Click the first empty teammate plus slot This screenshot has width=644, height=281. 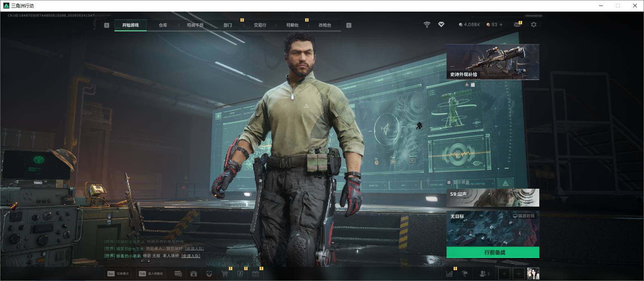(504, 274)
